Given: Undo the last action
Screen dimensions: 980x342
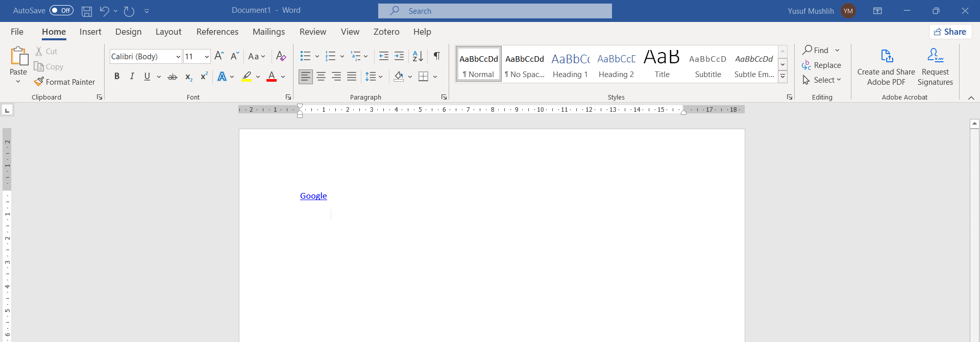Looking at the screenshot, I should pyautogui.click(x=104, y=11).
